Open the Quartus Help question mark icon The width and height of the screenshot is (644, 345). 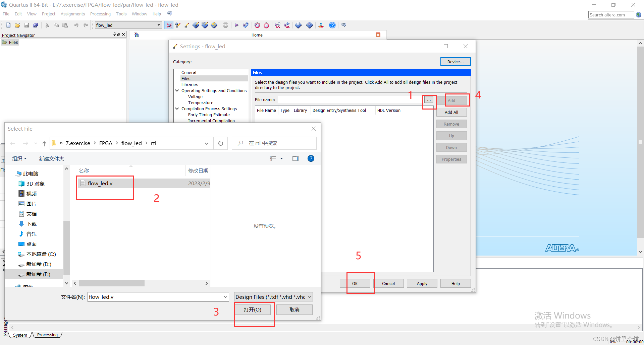(332, 25)
